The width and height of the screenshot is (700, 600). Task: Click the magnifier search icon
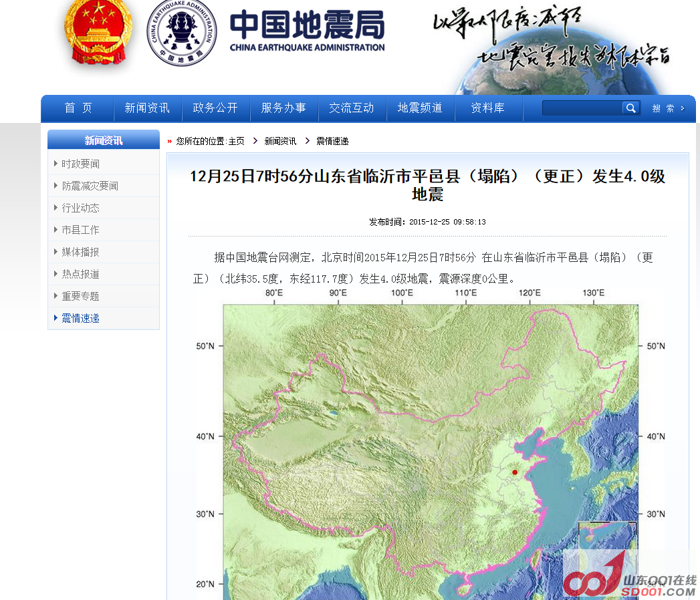point(630,108)
